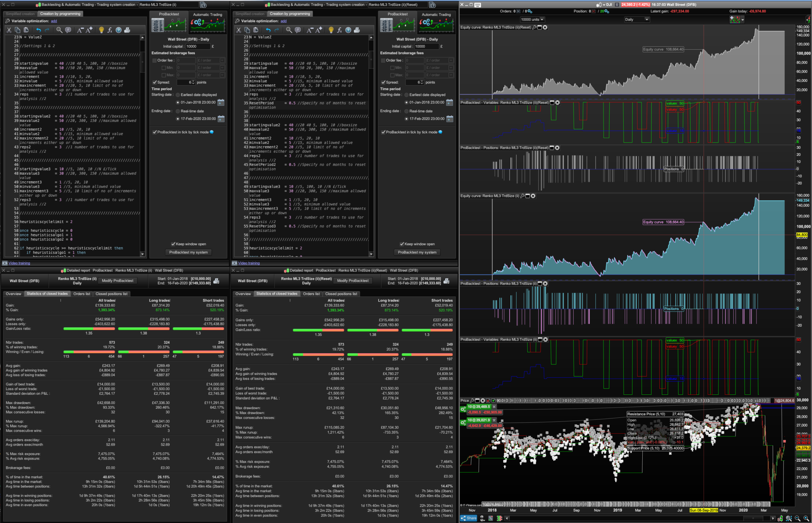
Task: Click the print icon in left editor toolbar
Action: (x=127, y=30)
